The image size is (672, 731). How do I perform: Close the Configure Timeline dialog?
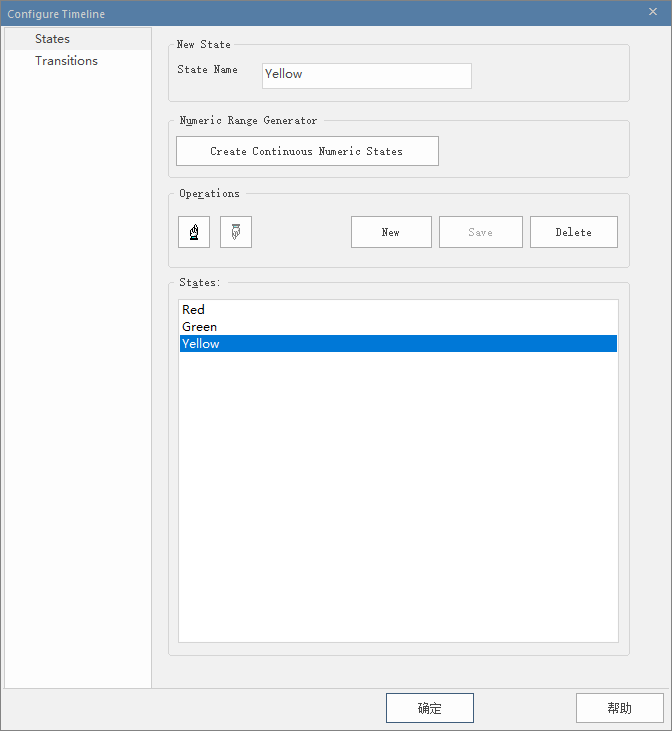[653, 12]
